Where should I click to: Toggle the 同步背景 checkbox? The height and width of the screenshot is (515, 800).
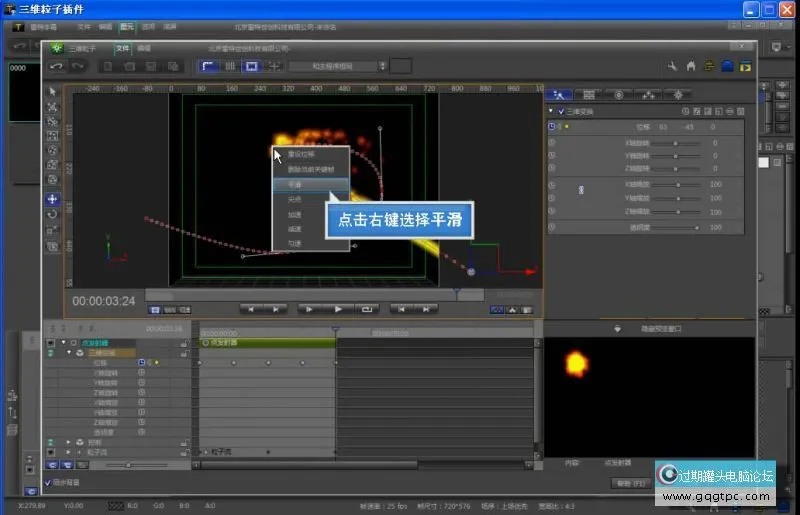49,483
